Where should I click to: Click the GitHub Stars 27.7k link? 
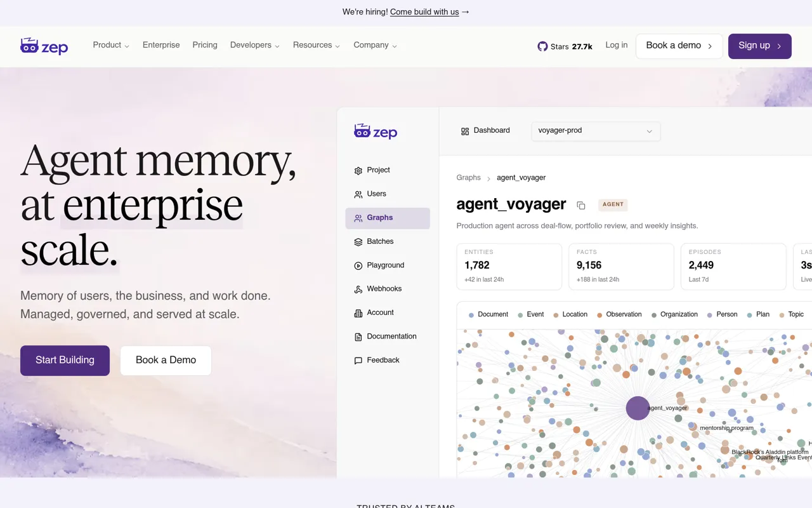click(565, 46)
